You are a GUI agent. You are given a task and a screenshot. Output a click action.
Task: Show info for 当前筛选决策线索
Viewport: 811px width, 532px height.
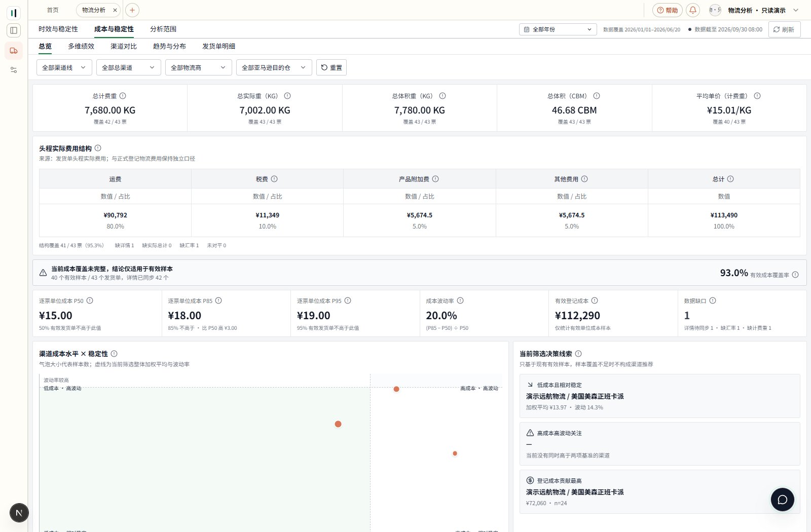click(x=578, y=354)
